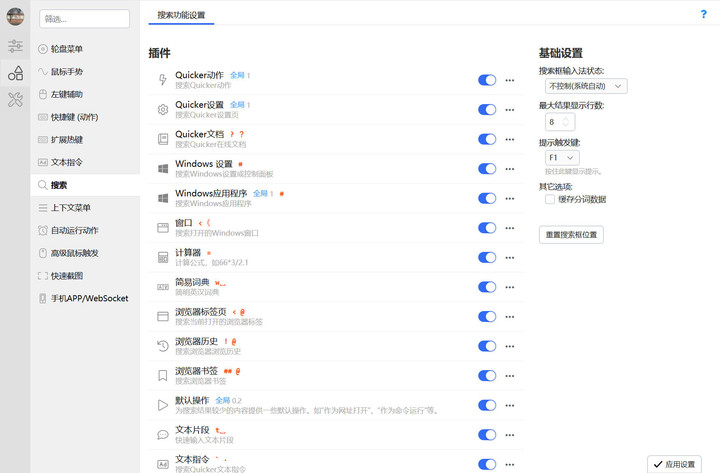This screenshot has width=720, height=473.
Task: Turn off 浏览器历史 plugin switch
Action: [x=487, y=346]
